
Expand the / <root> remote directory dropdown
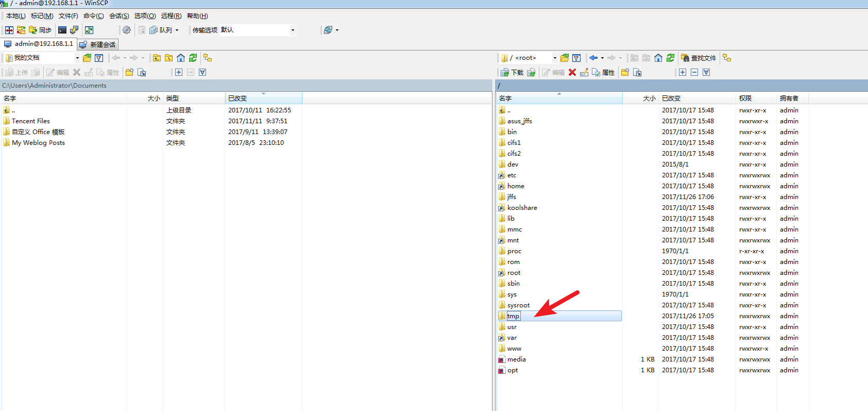(x=555, y=58)
